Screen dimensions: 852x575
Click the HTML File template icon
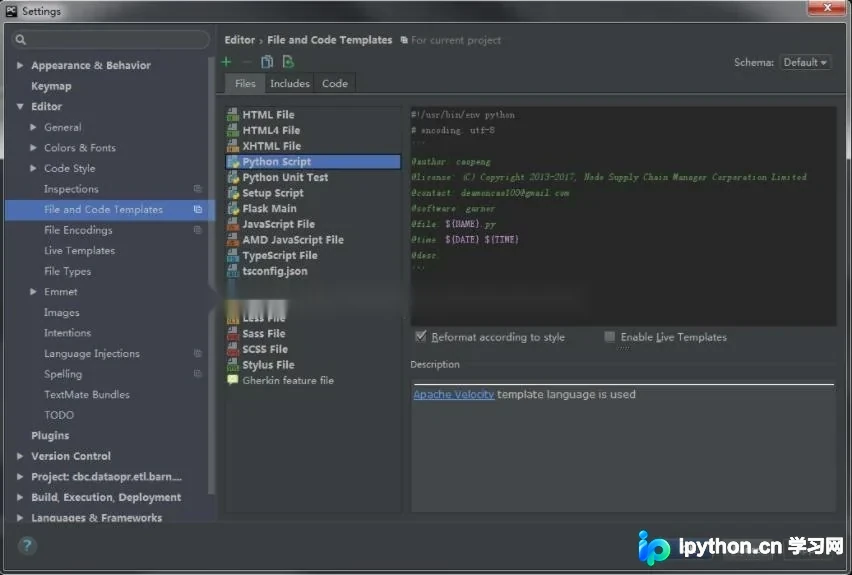click(233, 115)
